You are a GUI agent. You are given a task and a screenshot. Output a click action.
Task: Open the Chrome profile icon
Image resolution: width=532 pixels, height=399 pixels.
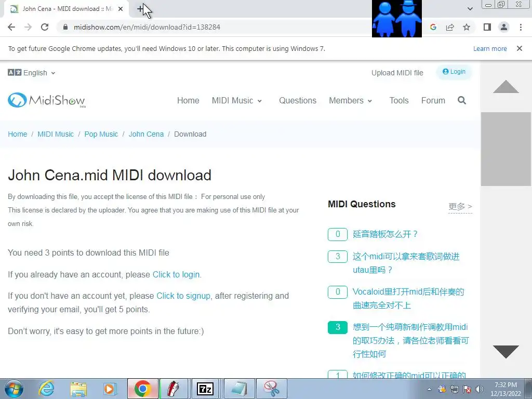tap(504, 27)
